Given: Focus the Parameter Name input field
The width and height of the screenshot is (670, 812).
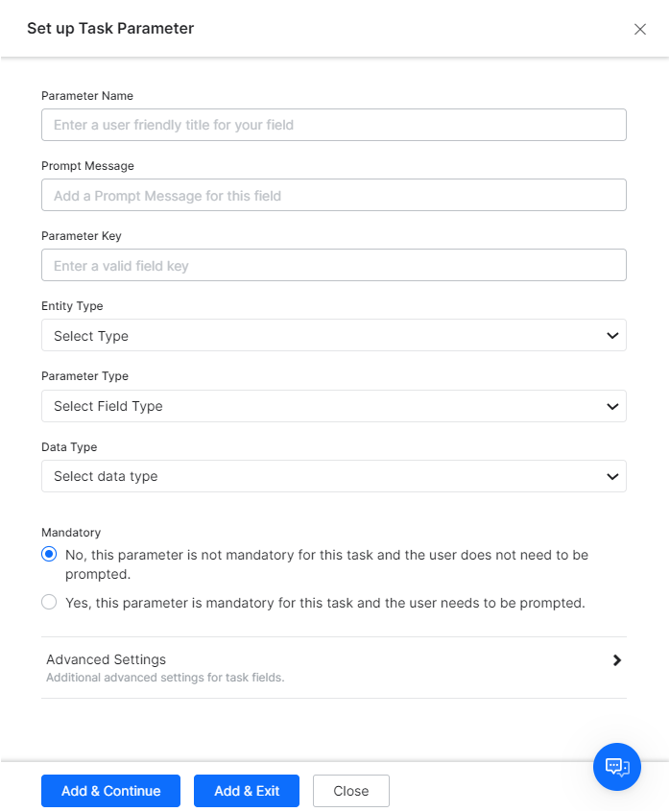Looking at the screenshot, I should click(x=333, y=125).
